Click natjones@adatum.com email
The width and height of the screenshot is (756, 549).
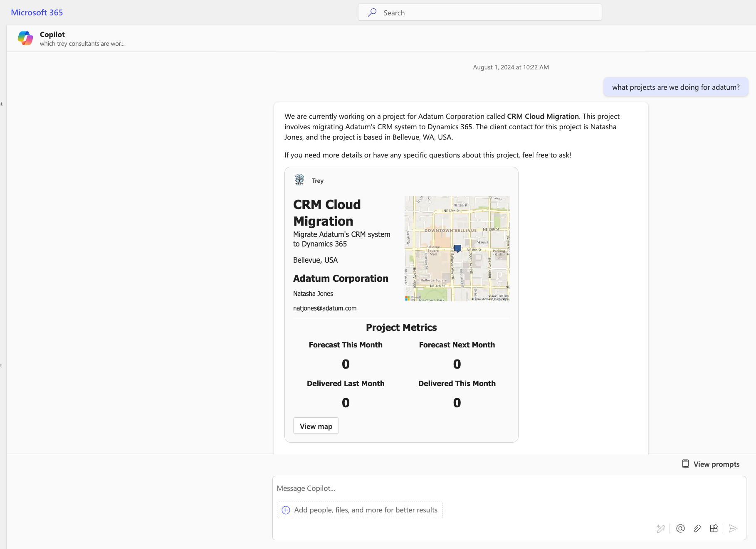tap(325, 308)
